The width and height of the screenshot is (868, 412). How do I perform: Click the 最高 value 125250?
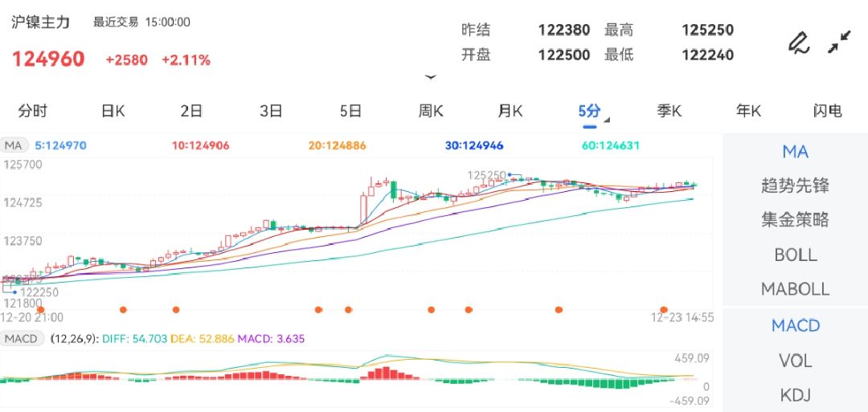pos(707,30)
